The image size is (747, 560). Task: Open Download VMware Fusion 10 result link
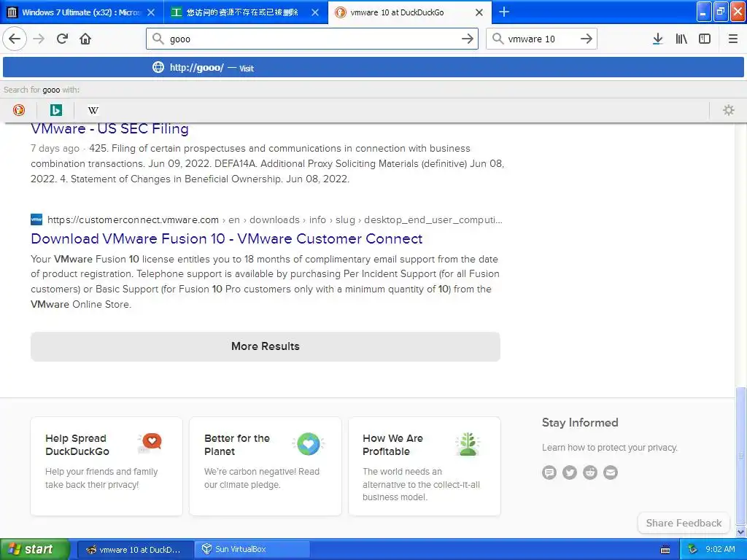coord(227,238)
